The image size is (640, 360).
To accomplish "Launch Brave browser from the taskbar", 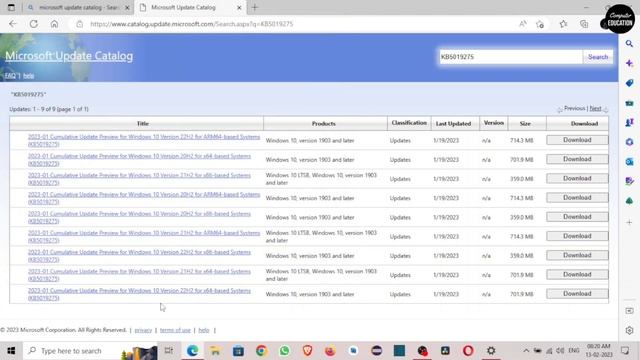I will coord(307,351).
